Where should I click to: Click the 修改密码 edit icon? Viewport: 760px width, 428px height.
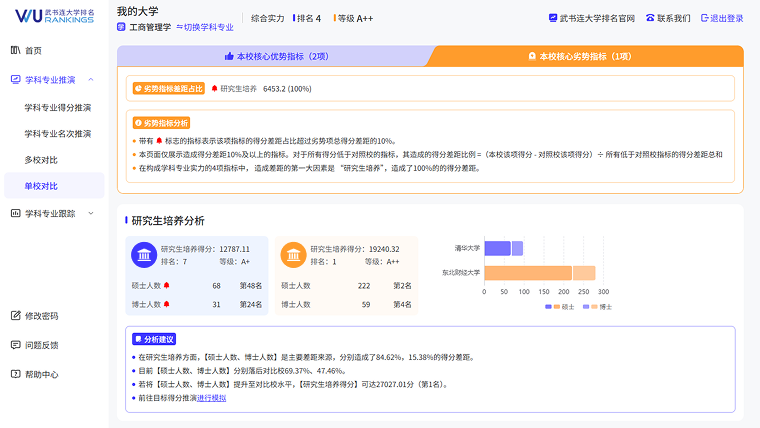[16, 316]
